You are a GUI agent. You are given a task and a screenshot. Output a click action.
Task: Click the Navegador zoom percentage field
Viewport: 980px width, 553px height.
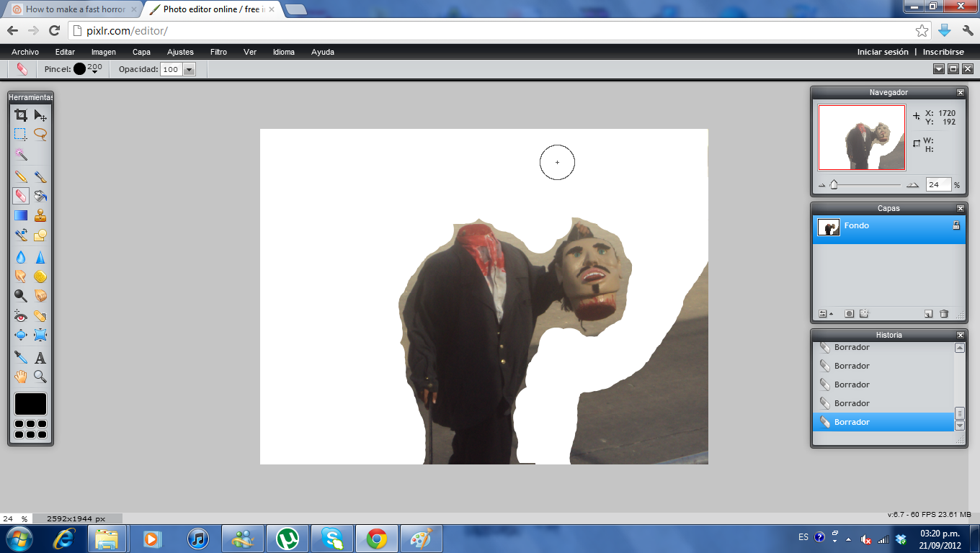click(938, 184)
